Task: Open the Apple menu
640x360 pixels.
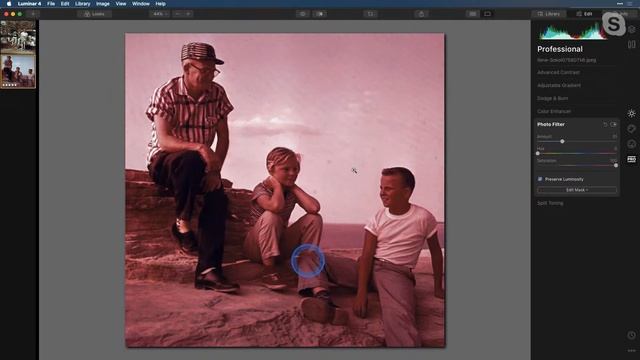Action: 9,4
